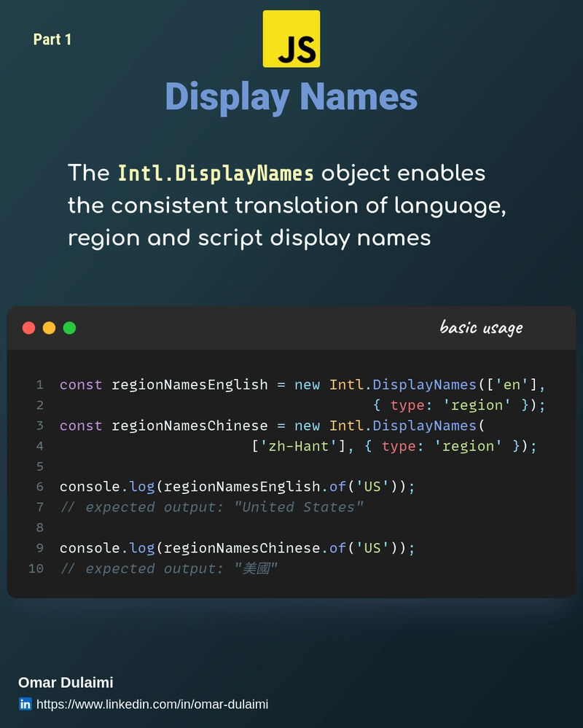The image size is (583, 728).
Task: Click line number 6 in the gutter
Action: pyautogui.click(x=39, y=487)
